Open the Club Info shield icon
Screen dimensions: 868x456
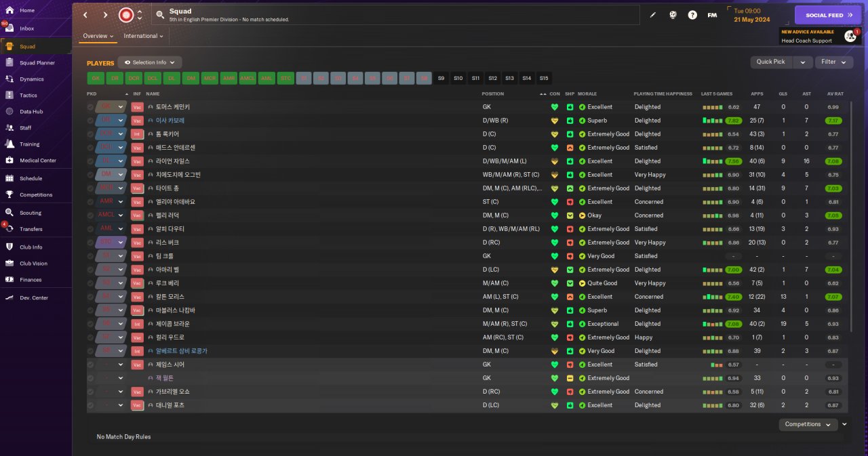click(9, 247)
